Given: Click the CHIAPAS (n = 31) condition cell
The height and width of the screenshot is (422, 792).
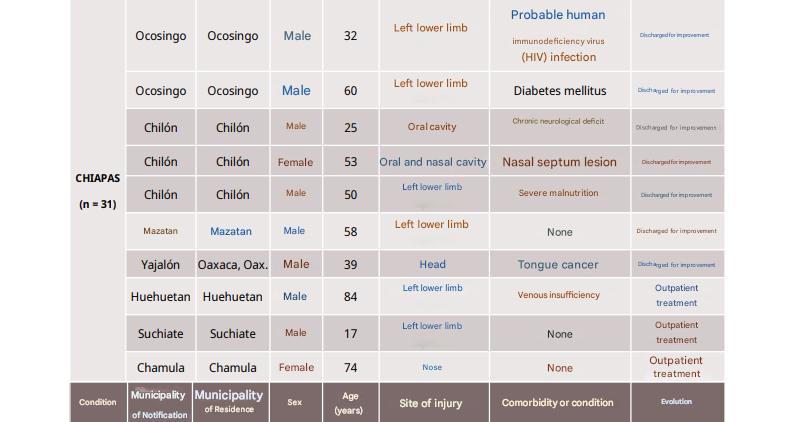Looking at the screenshot, I should click(x=97, y=191).
